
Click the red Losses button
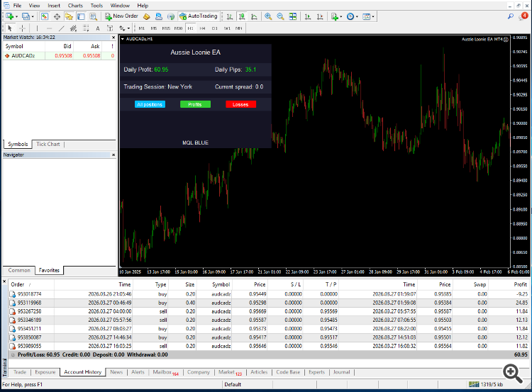point(240,104)
